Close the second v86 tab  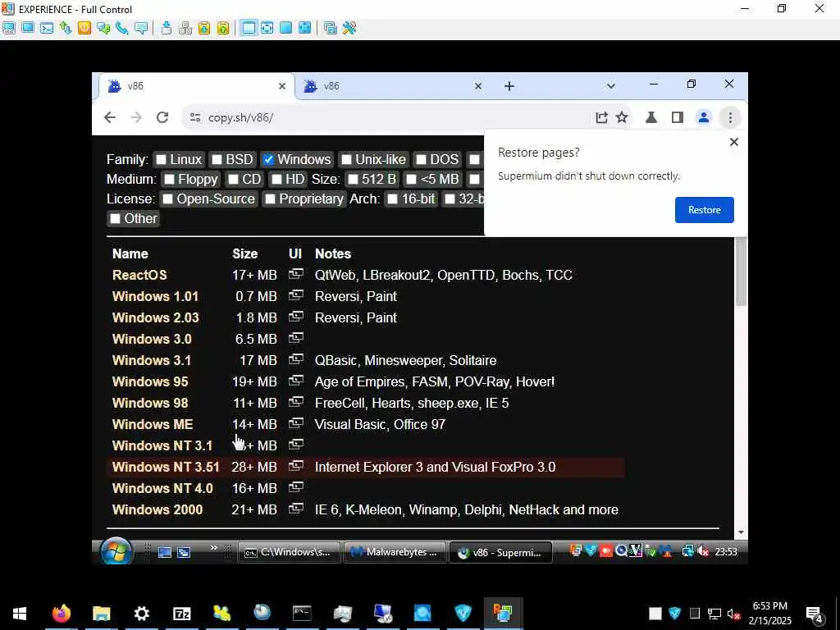coord(478,85)
